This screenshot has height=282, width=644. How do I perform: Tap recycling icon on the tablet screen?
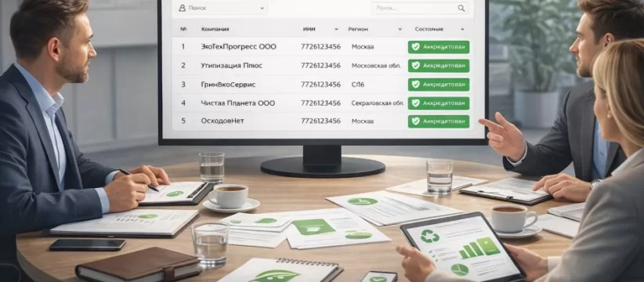coord(429,236)
